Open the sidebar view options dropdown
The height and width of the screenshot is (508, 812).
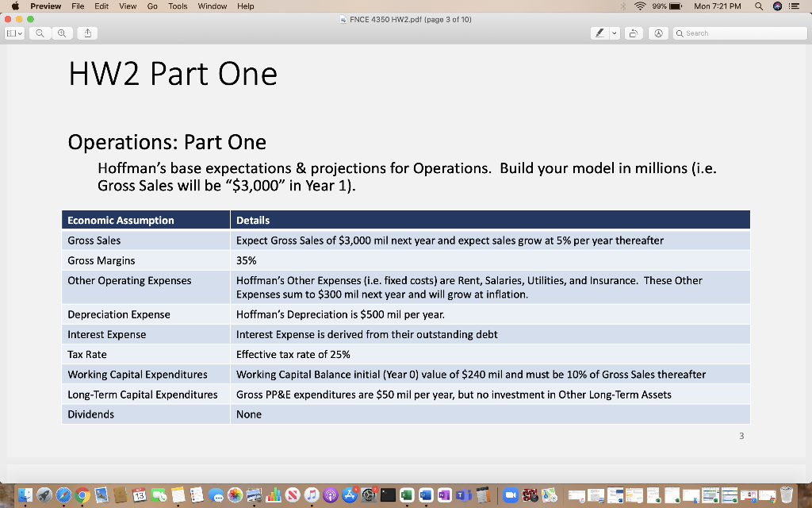14,33
